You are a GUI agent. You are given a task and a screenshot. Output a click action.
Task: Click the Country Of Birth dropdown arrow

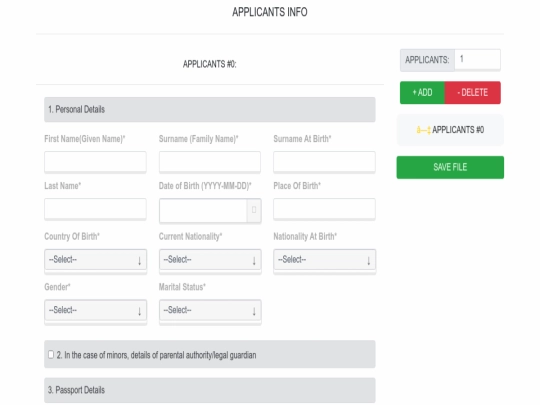(139, 261)
